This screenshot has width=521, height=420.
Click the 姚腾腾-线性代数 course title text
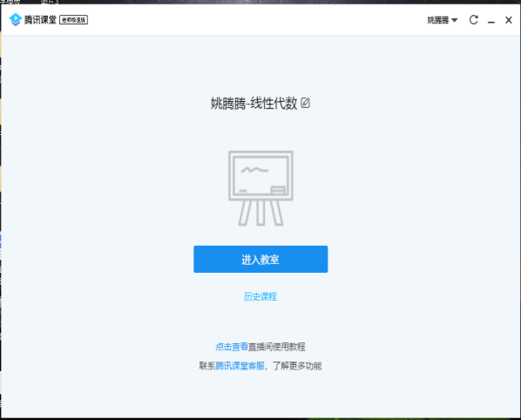[x=254, y=103]
